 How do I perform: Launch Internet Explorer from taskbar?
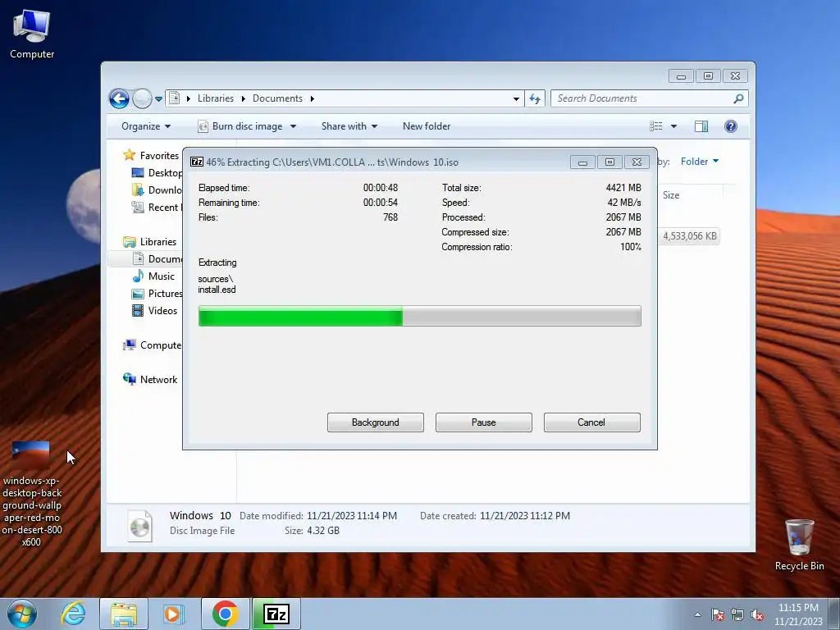coord(73,614)
